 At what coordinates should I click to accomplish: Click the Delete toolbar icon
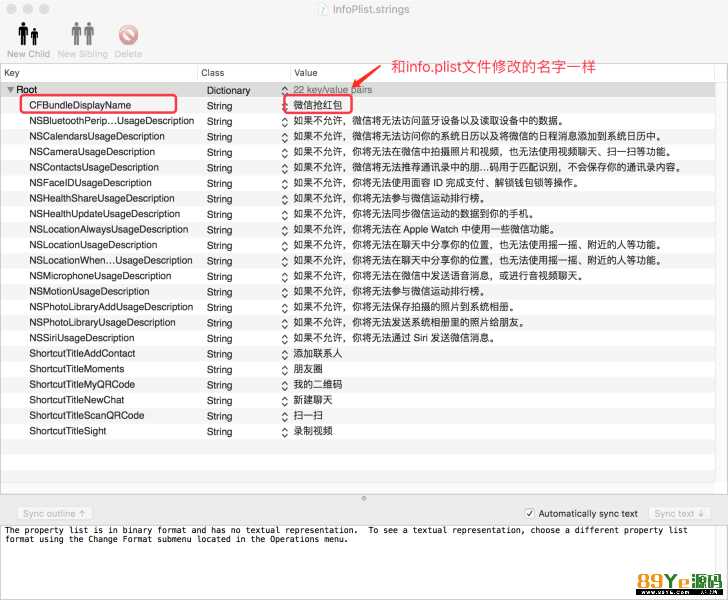pos(128,35)
